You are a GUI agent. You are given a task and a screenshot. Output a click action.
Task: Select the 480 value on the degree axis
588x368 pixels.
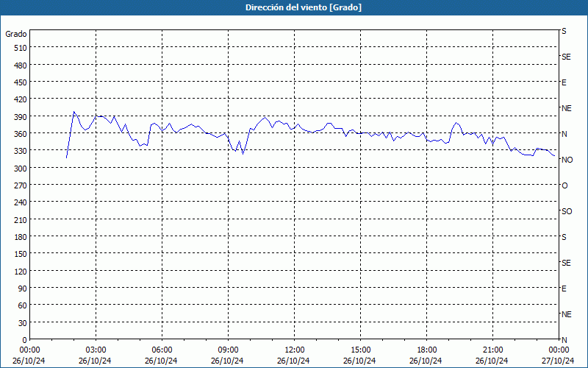(21, 66)
